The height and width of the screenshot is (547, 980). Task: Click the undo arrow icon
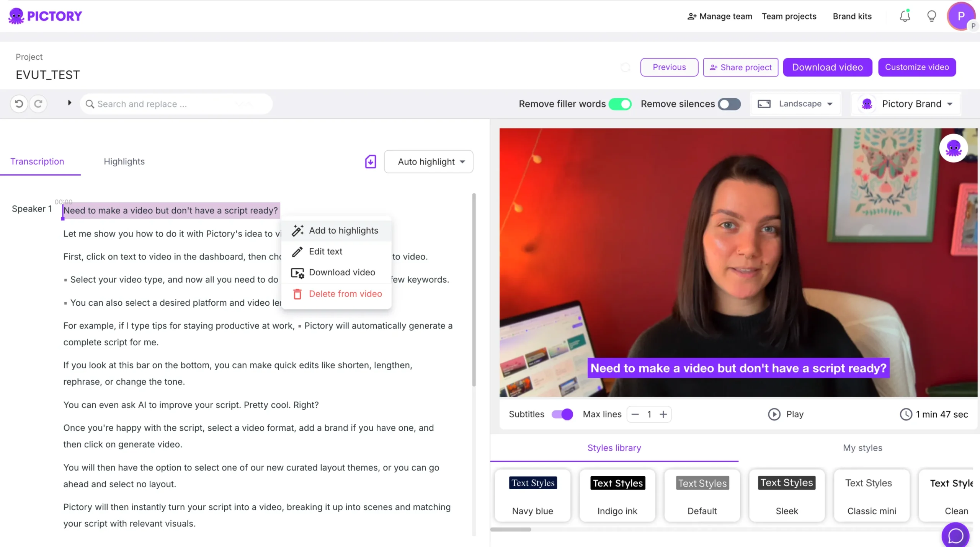[x=19, y=104]
